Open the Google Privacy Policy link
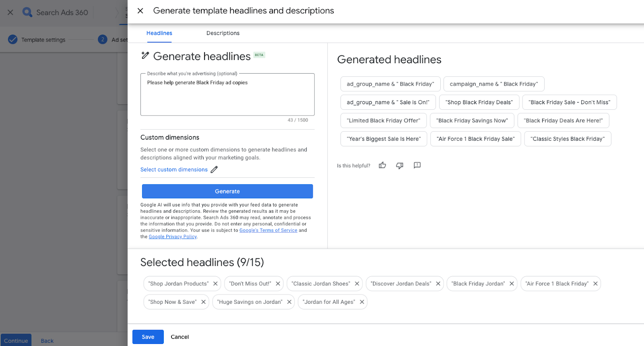Image resolution: width=644 pixels, height=346 pixels. [x=173, y=237]
